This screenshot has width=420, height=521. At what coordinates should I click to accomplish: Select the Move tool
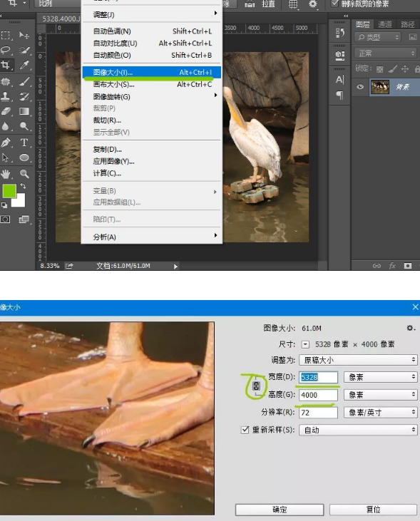pyautogui.click(x=24, y=35)
